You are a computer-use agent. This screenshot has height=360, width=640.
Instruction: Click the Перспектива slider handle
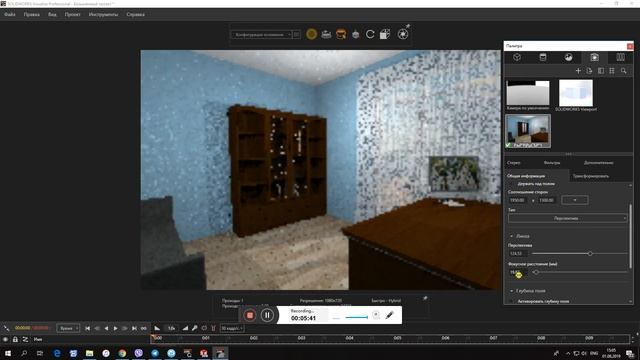[x=590, y=253]
